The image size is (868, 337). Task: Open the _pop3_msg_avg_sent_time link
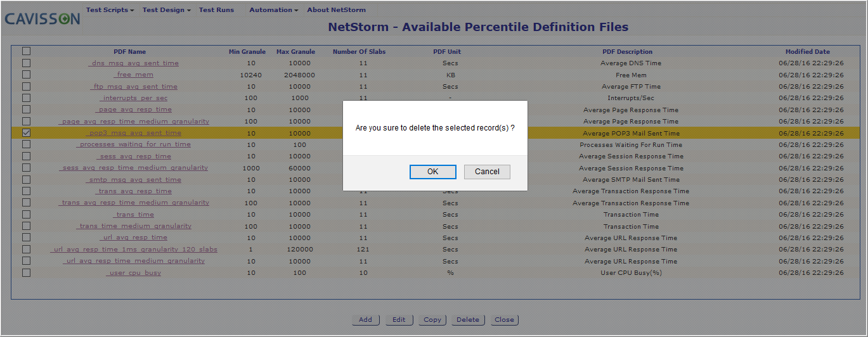coord(133,133)
